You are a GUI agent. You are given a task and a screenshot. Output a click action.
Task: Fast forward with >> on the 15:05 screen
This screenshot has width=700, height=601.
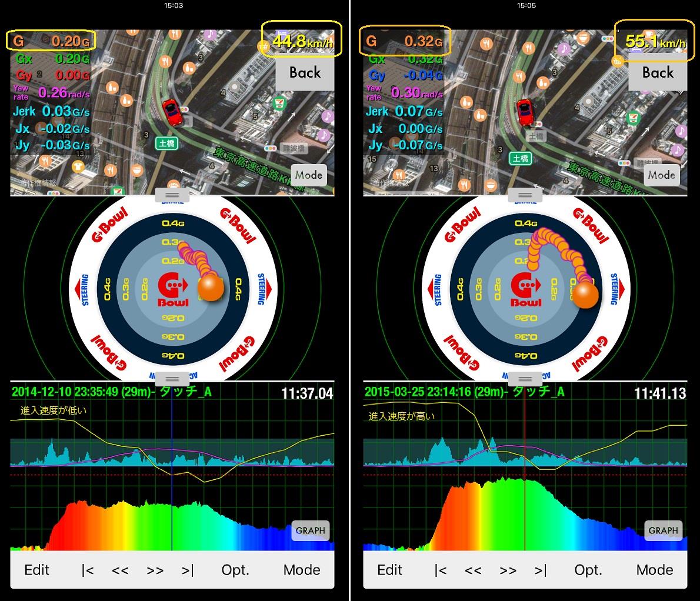click(x=508, y=570)
